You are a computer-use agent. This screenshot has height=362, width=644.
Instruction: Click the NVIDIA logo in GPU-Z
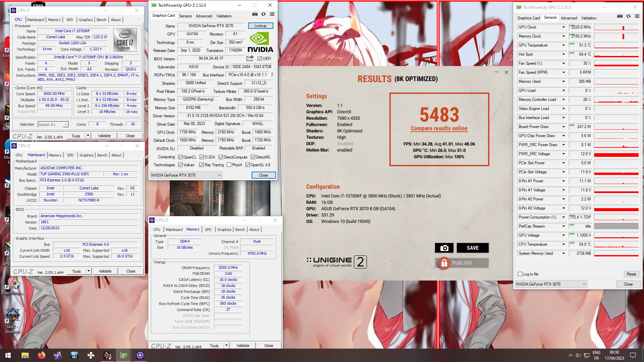coord(260,42)
